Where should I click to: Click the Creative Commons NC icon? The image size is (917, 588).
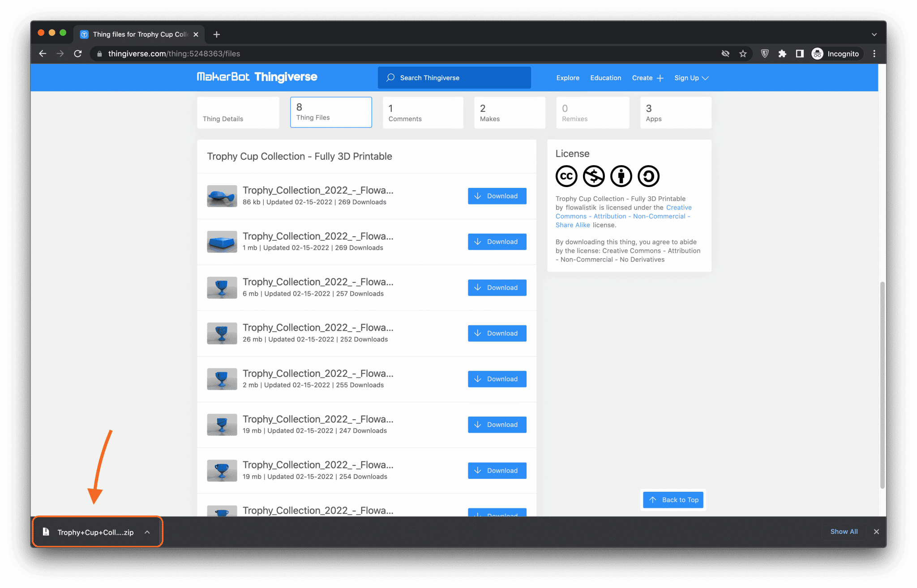click(x=593, y=175)
